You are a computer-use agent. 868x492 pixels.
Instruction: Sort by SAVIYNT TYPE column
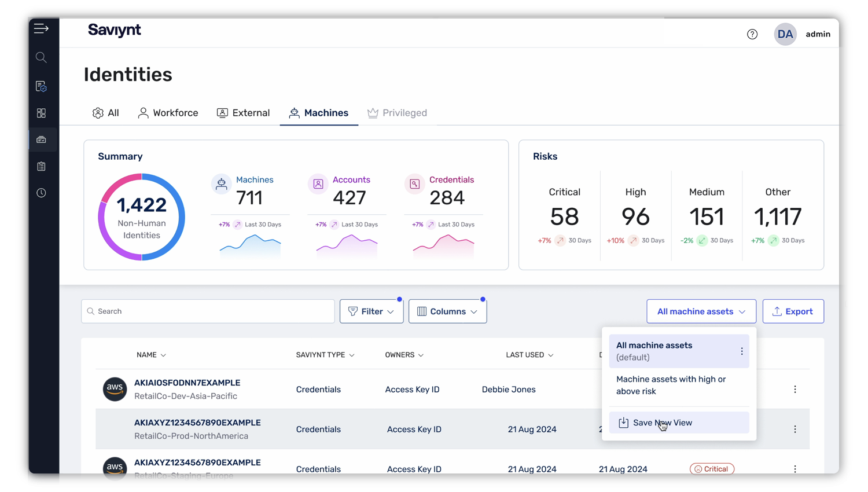(x=325, y=355)
